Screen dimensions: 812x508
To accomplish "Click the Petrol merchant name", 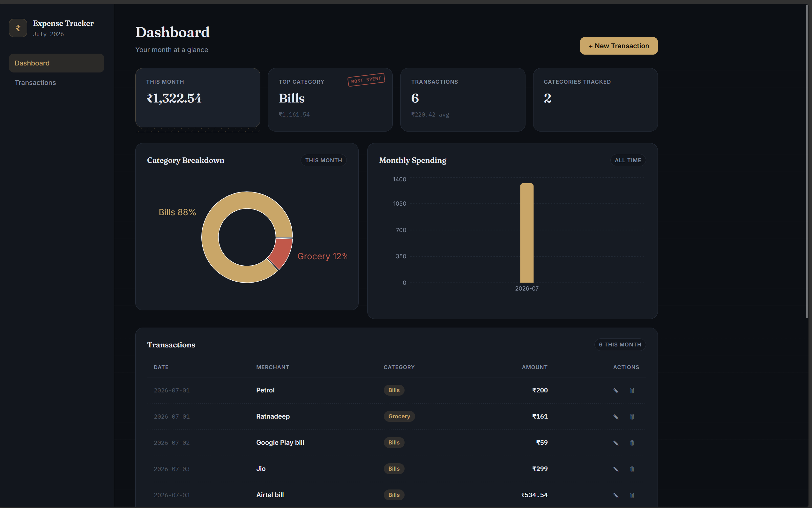I will click(x=265, y=390).
